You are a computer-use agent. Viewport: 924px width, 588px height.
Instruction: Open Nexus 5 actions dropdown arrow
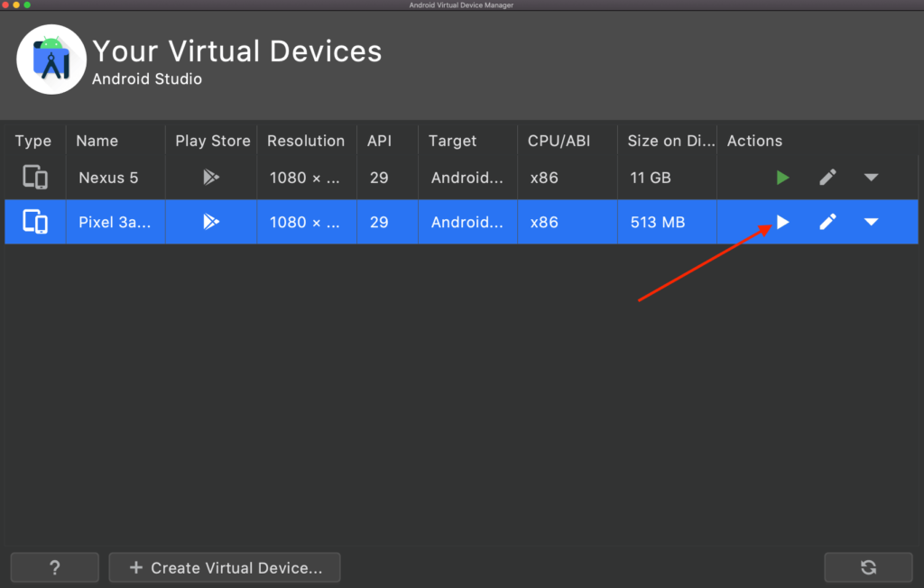(871, 178)
